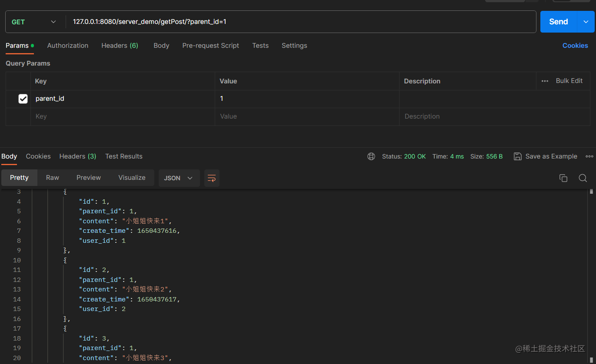Click the value cell containing 1
The image size is (596, 364).
point(307,99)
